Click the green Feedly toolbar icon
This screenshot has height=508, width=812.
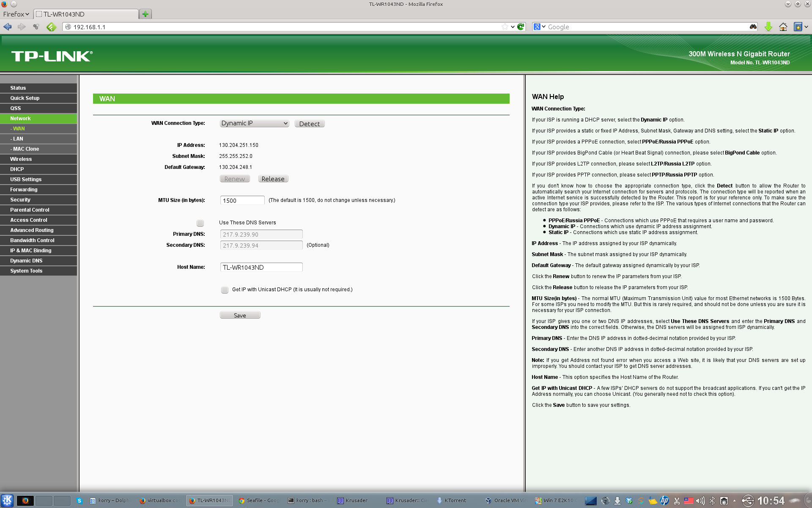51,27
